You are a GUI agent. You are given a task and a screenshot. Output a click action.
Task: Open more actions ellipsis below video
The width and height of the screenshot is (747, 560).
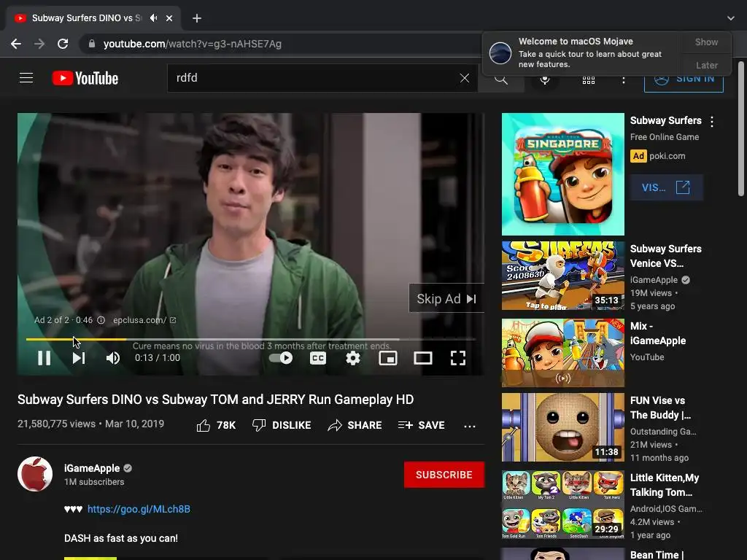click(x=470, y=426)
